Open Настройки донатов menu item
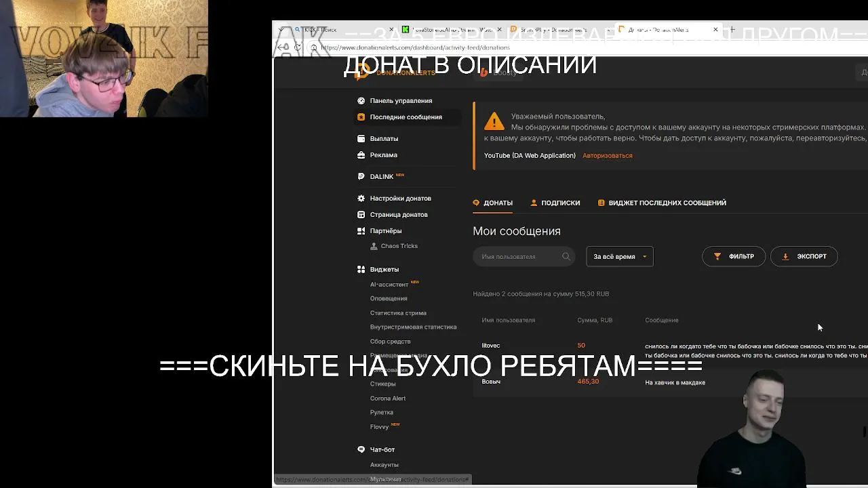 click(400, 198)
